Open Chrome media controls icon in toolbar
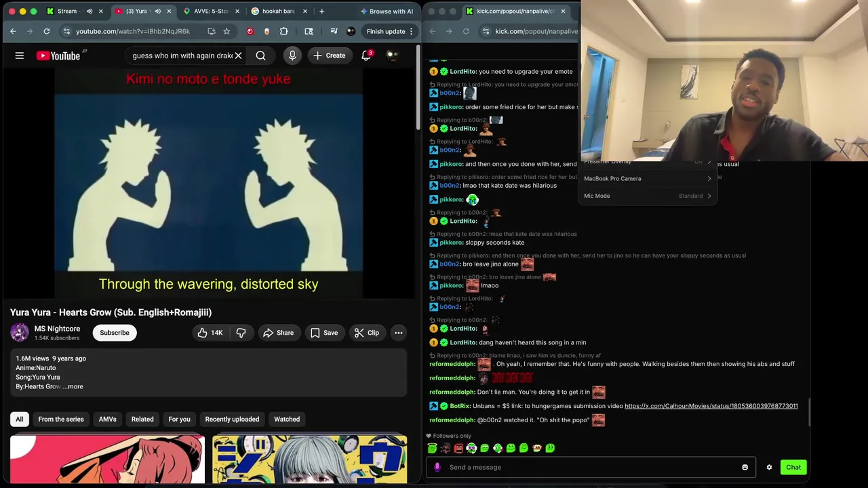The height and width of the screenshot is (488, 868). 334,31
